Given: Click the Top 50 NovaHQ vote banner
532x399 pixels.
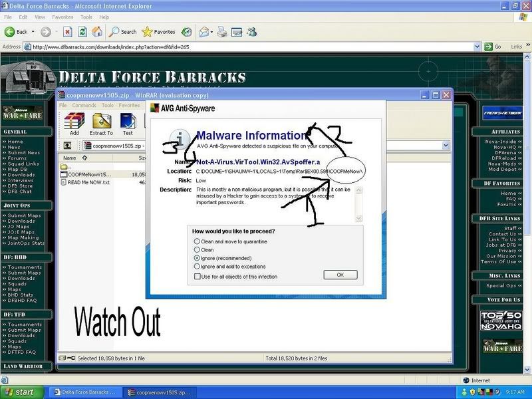Looking at the screenshot, I should [x=501, y=321].
